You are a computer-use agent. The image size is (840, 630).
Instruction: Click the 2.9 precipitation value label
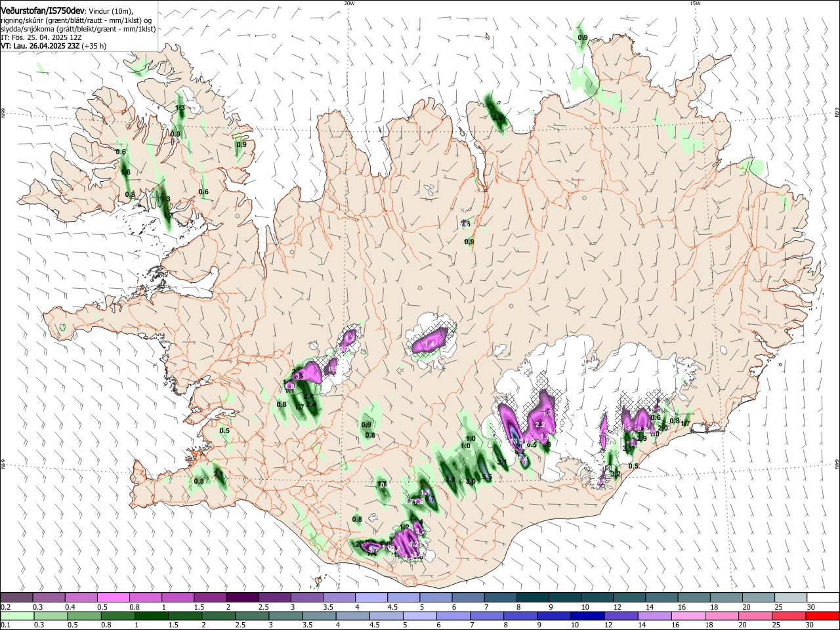coord(642,438)
